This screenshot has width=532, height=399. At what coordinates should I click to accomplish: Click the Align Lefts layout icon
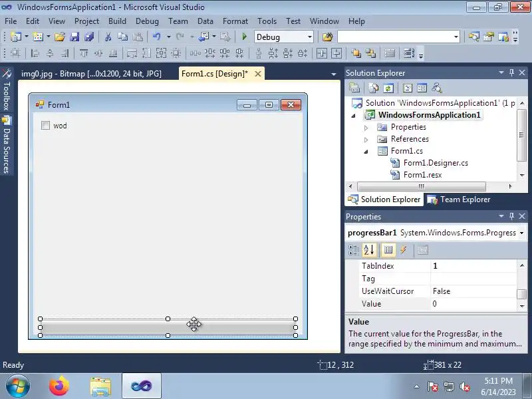35,53
